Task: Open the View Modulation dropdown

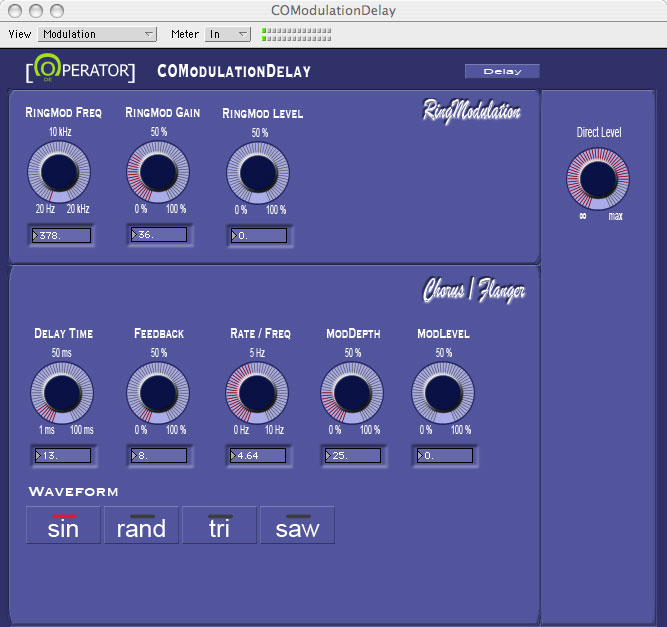Action: [x=97, y=34]
